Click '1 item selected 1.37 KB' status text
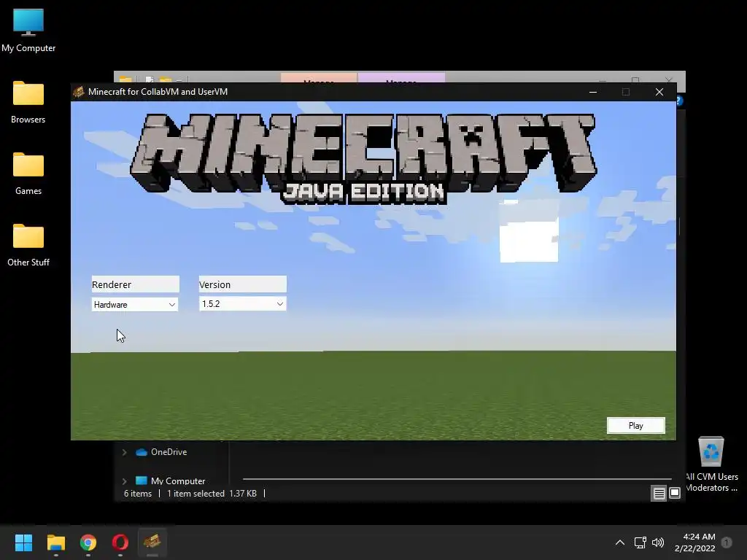 [212, 494]
